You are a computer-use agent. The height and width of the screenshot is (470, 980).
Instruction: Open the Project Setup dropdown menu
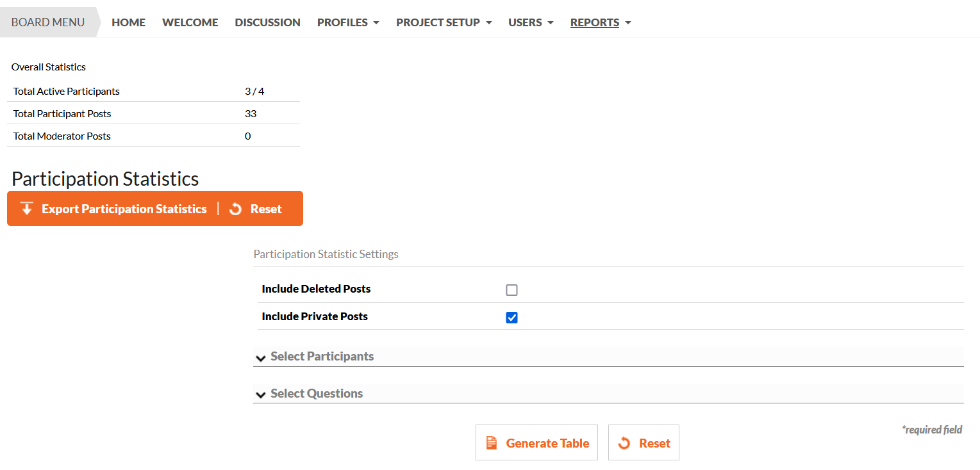(x=444, y=22)
